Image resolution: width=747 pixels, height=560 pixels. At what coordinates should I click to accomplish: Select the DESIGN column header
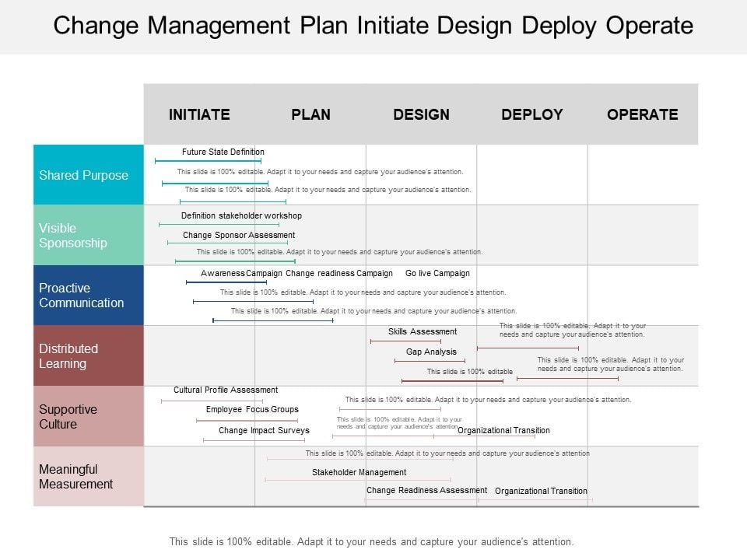pos(421,114)
